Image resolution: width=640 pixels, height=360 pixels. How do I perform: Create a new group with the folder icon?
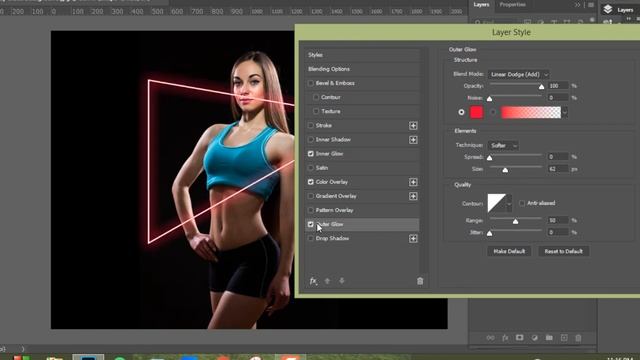pos(549,338)
